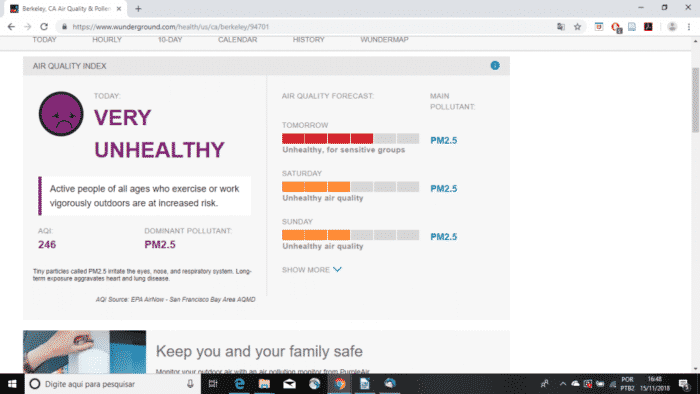Screen dimensions: 700x394
Task: Open the Windows Start menu
Action: tap(12, 384)
